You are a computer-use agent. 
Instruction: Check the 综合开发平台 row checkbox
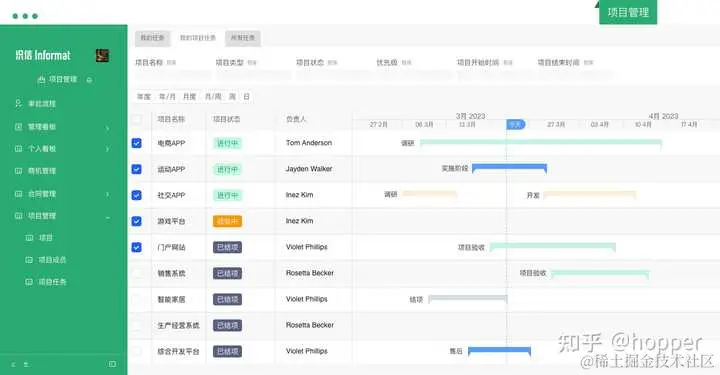point(137,352)
